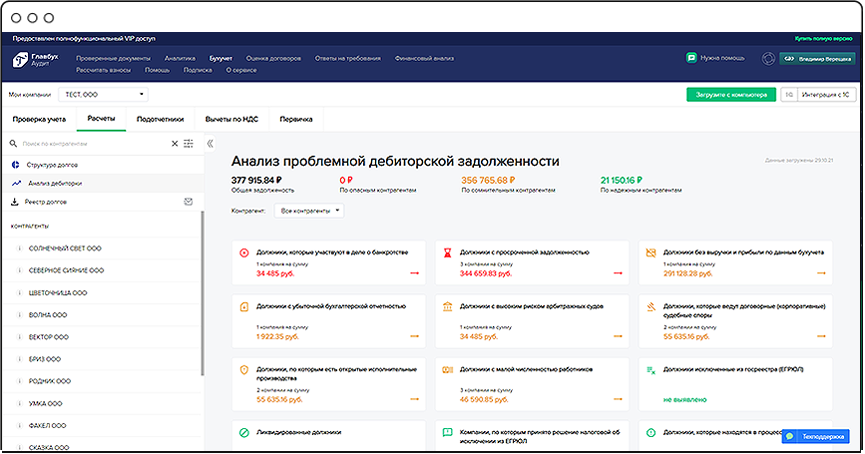
Task: Click the Реестр долгов download icon
Action: coord(15,202)
